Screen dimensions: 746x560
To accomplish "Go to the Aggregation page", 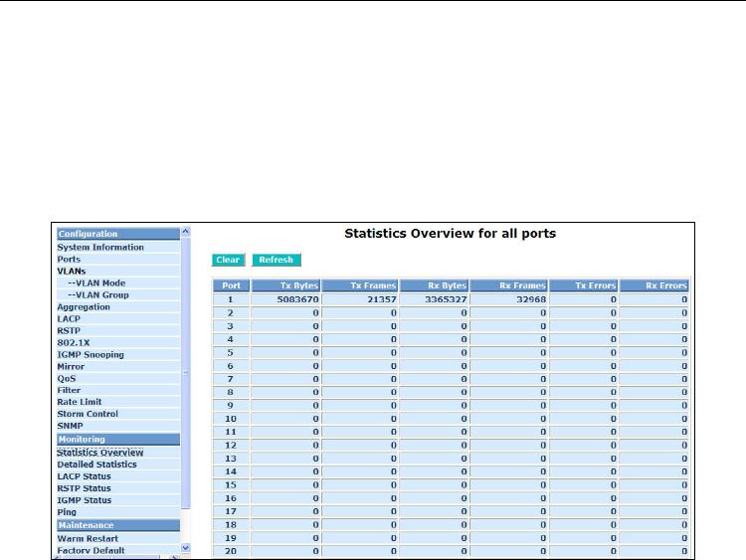I will pos(84,306).
